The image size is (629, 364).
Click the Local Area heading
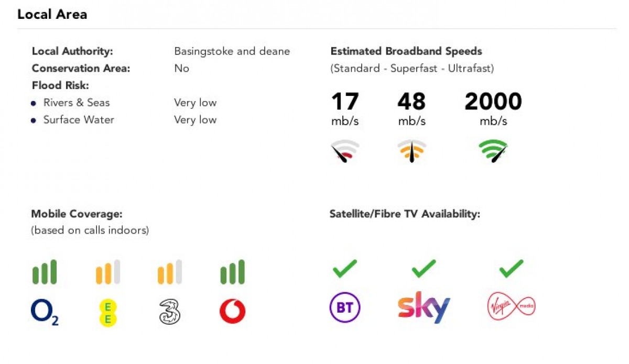pyautogui.click(x=52, y=14)
